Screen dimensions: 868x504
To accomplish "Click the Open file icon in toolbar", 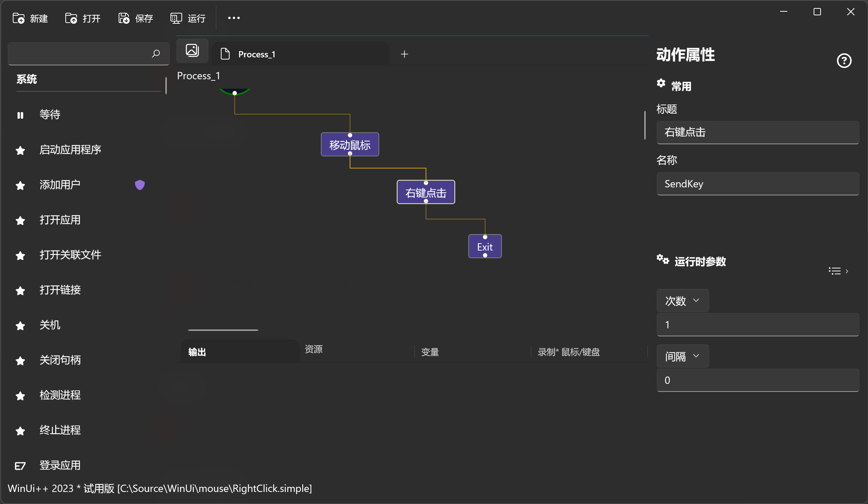I will tap(71, 18).
